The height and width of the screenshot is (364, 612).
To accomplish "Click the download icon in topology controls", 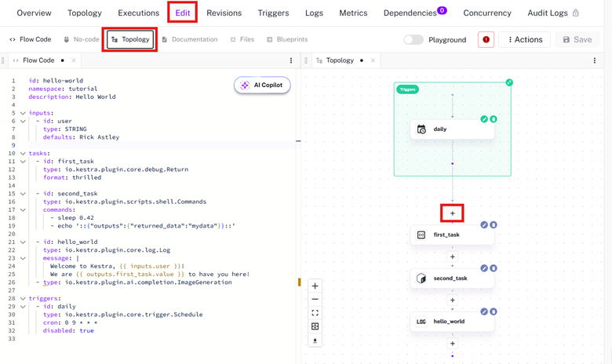I will 315,340.
